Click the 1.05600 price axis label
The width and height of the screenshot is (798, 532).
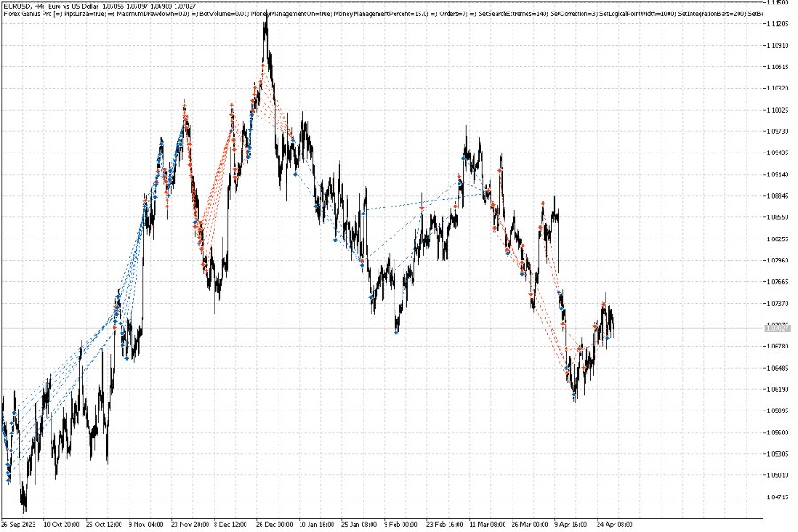(x=777, y=433)
